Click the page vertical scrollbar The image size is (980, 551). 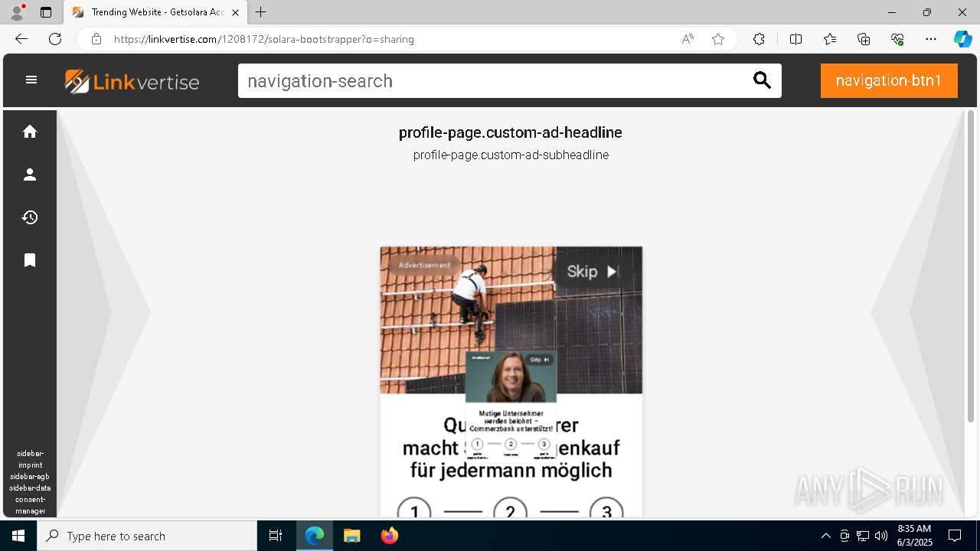pos(971,268)
